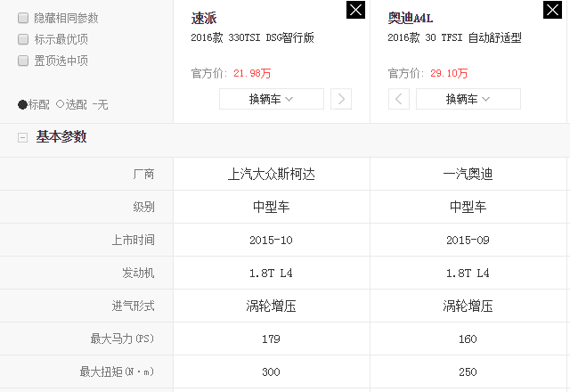Click the 21.98万 official price
Screen dimensions: 570x392
[252, 73]
